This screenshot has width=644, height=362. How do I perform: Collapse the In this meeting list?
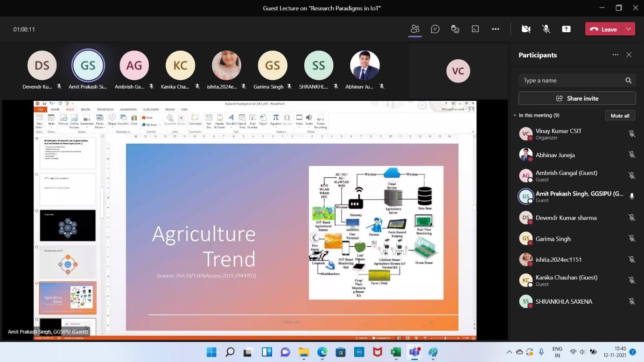515,115
